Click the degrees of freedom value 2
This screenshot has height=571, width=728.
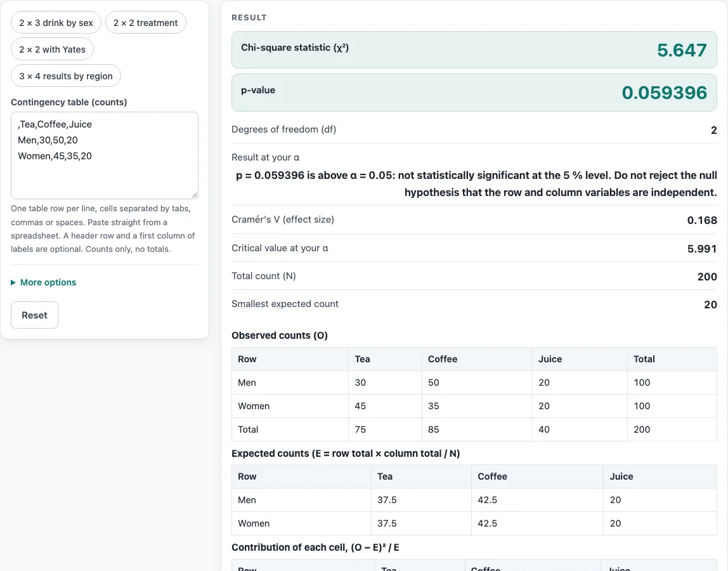click(x=713, y=130)
